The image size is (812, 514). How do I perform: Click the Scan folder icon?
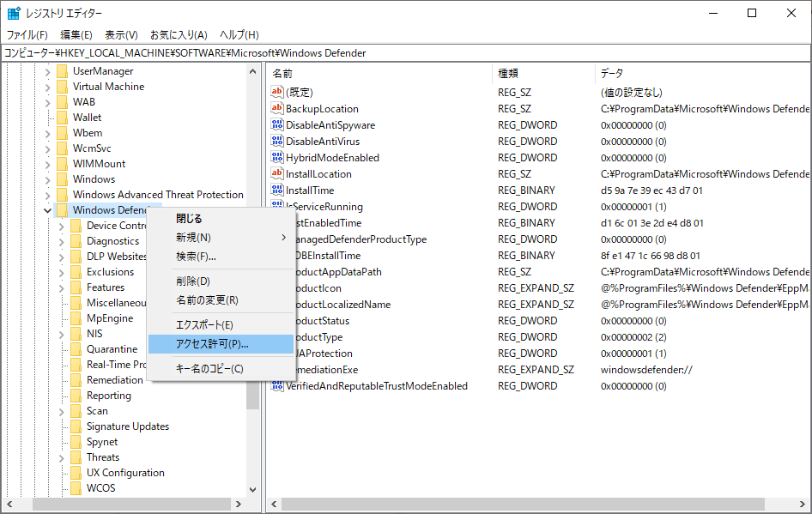tap(76, 411)
